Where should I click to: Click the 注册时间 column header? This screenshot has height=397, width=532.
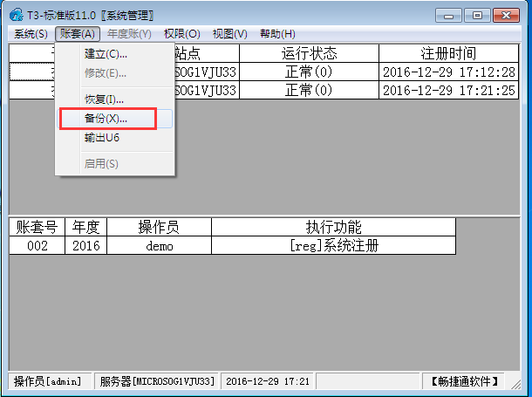tap(450, 52)
